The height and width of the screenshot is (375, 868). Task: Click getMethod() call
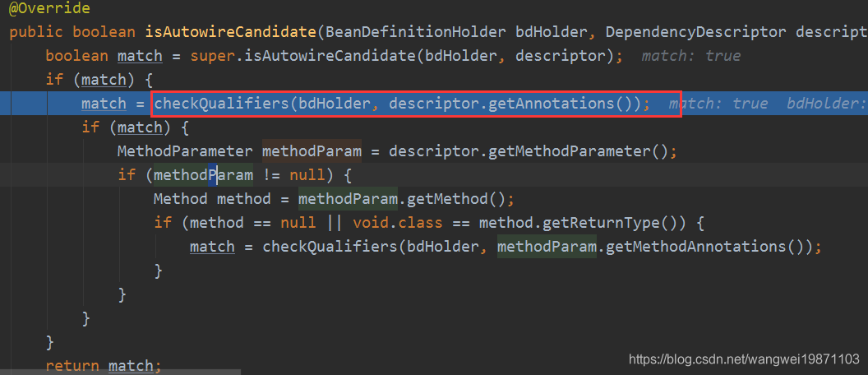coord(455,199)
